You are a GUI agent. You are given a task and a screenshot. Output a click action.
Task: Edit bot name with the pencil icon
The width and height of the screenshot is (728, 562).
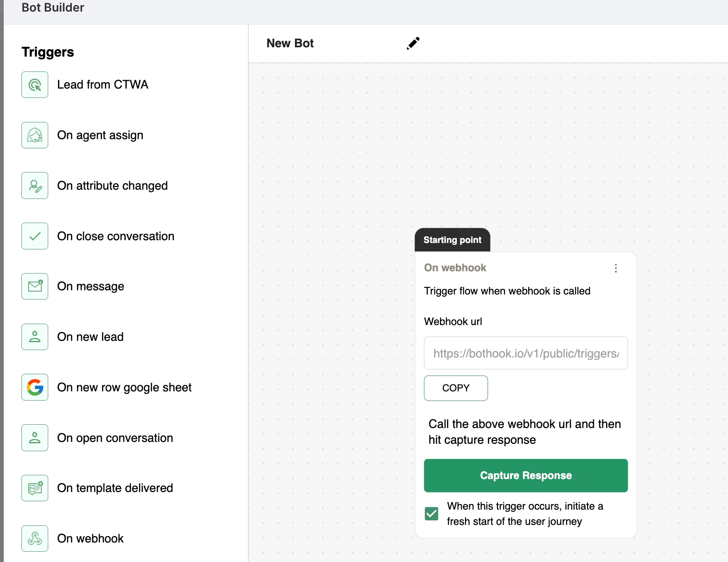tap(413, 43)
